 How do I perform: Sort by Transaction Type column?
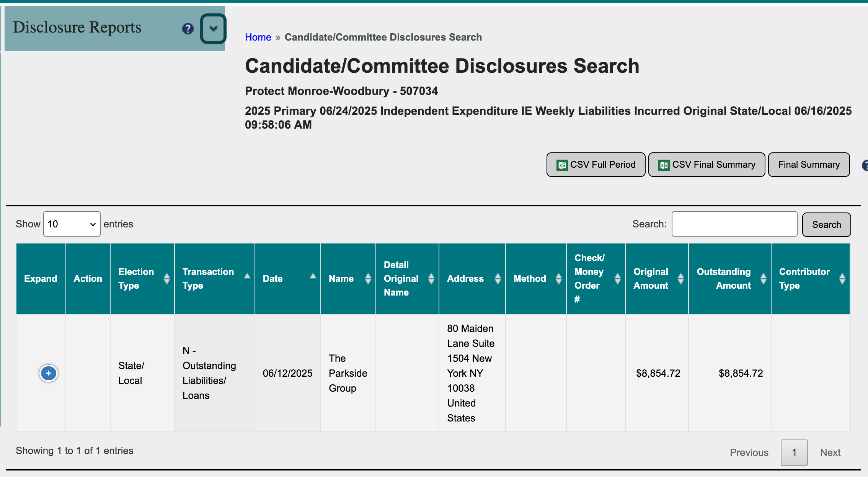tap(215, 279)
